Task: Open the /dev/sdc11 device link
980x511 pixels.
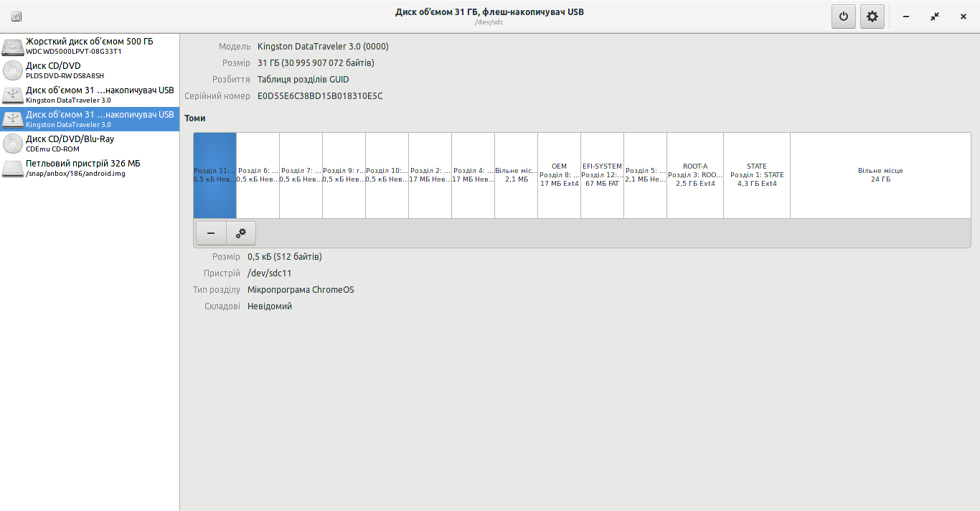Action: click(269, 273)
